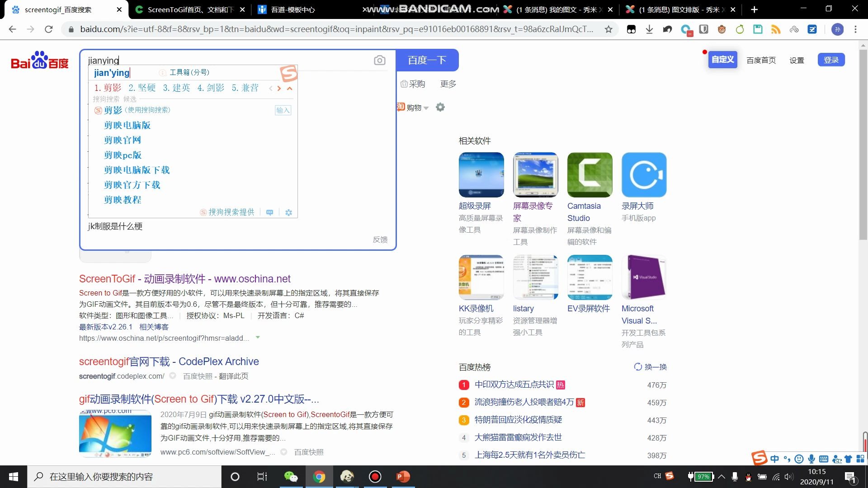
Task: Bookmark this page using the star icon
Action: click(x=609, y=29)
